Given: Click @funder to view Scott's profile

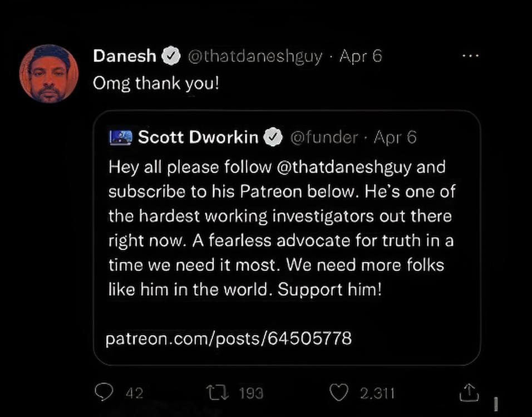Looking at the screenshot, I should click(324, 137).
